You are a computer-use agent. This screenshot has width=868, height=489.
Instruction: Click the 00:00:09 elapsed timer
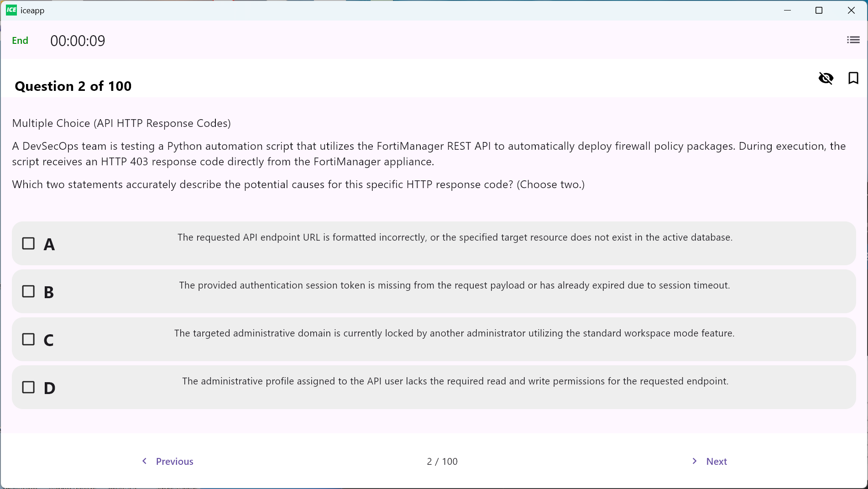tap(78, 41)
